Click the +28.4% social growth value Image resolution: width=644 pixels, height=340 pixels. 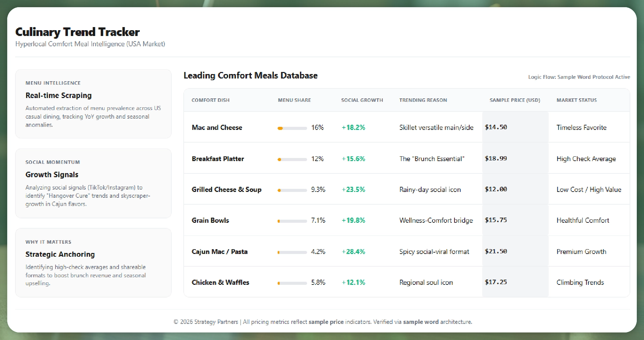[x=353, y=252]
